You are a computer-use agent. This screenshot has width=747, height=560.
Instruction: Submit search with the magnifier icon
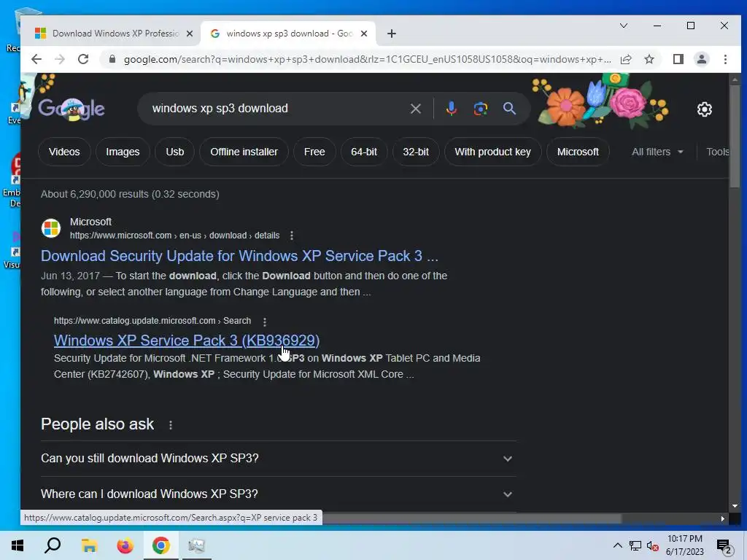[x=509, y=109]
